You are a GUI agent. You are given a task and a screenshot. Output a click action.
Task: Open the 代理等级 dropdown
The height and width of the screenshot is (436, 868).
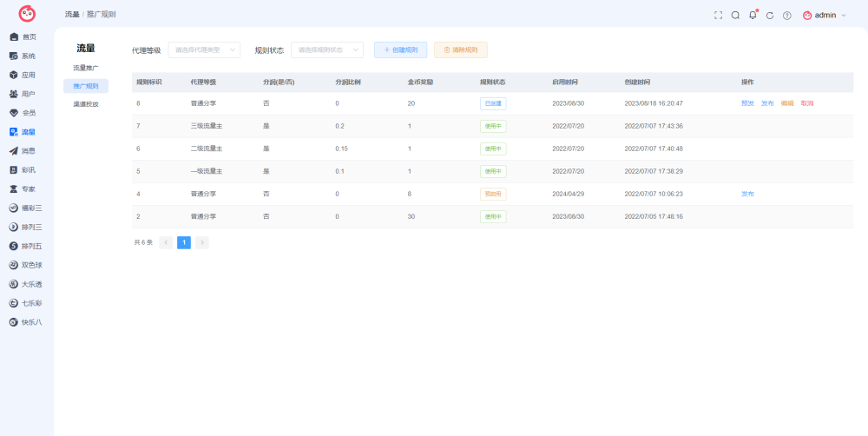coord(204,50)
